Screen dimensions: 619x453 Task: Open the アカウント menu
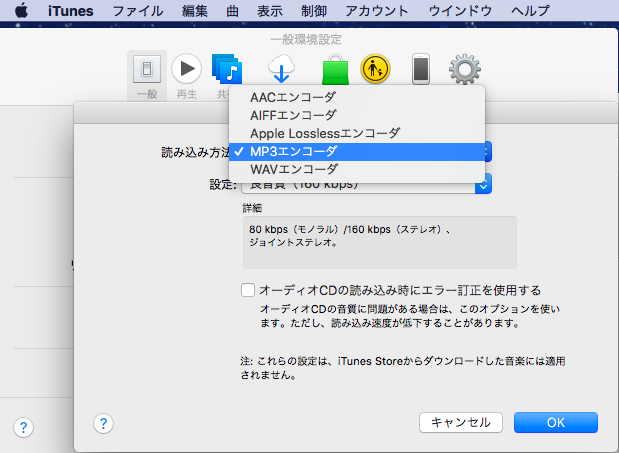(x=377, y=11)
